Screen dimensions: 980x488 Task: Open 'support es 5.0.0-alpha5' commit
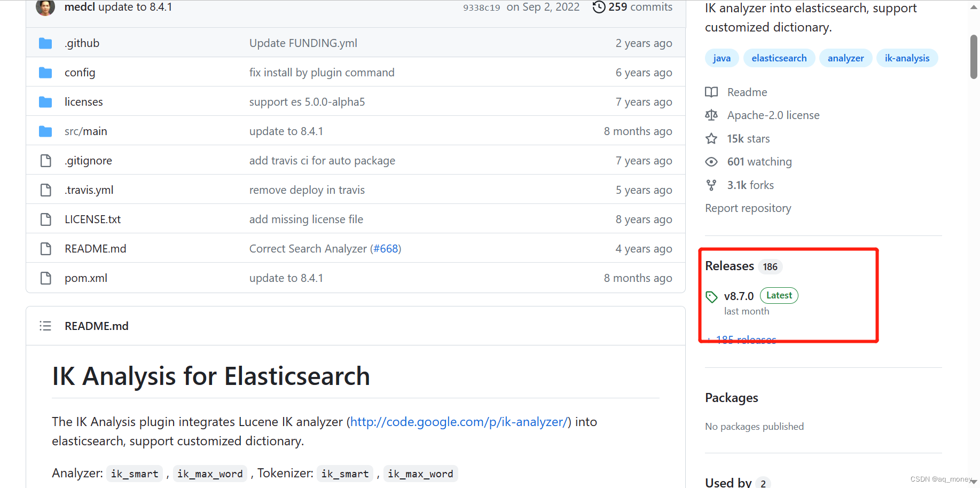click(x=307, y=102)
